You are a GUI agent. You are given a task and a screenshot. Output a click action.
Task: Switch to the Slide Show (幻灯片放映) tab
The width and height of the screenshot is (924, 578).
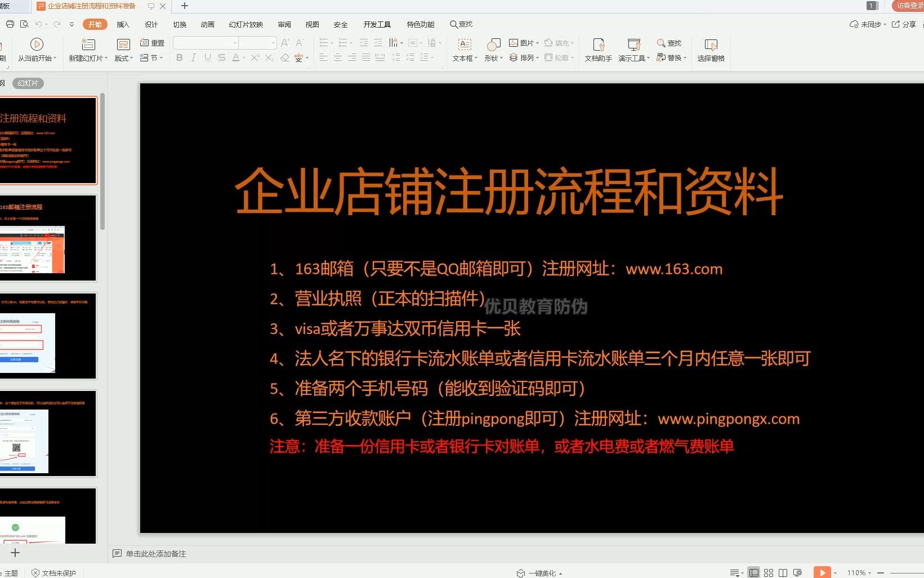246,24
